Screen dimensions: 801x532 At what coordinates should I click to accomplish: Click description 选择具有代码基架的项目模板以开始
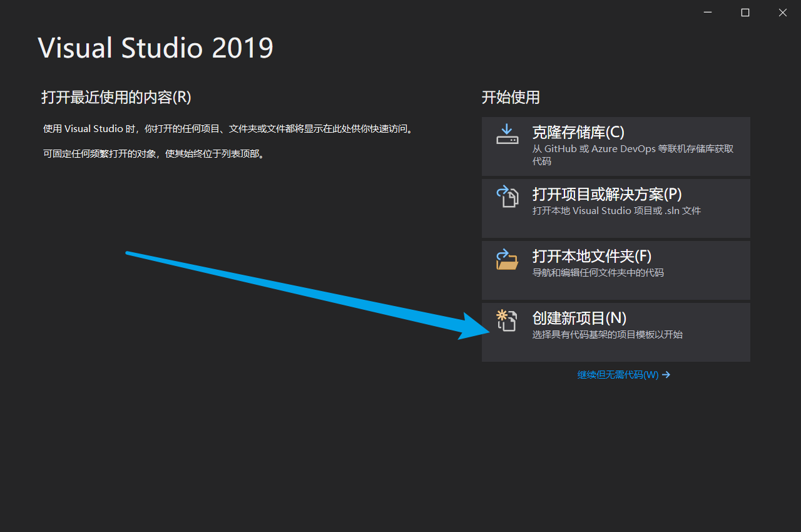click(x=607, y=335)
